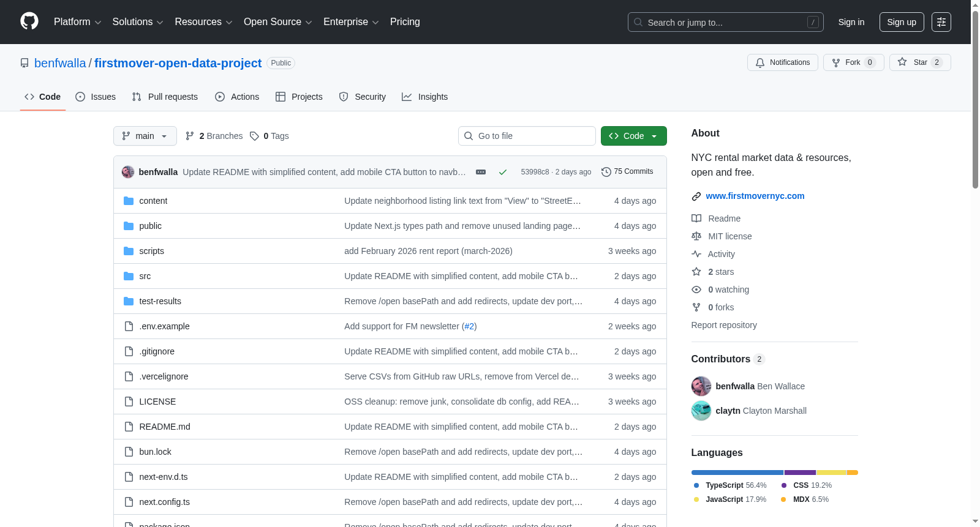
Task: Open the main branch selector dropdown
Action: 145,136
